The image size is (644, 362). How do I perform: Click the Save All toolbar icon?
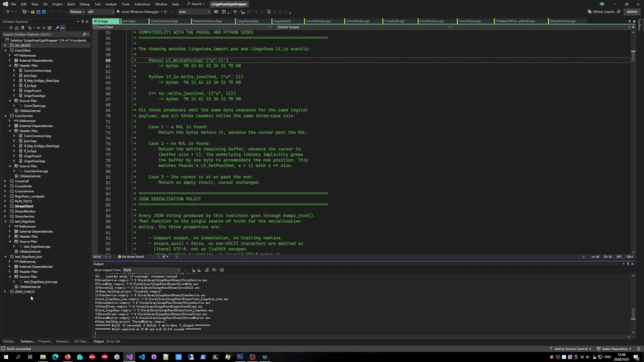44,12
